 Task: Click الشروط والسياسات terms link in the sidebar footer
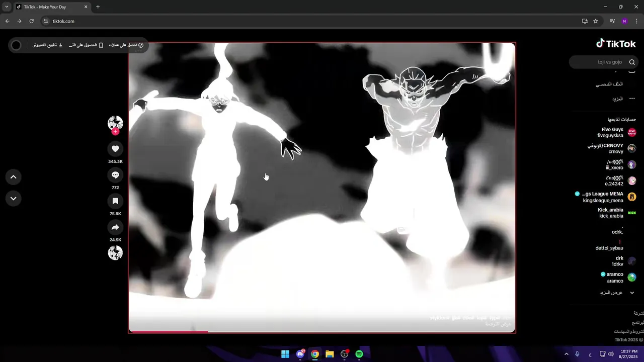(x=629, y=332)
